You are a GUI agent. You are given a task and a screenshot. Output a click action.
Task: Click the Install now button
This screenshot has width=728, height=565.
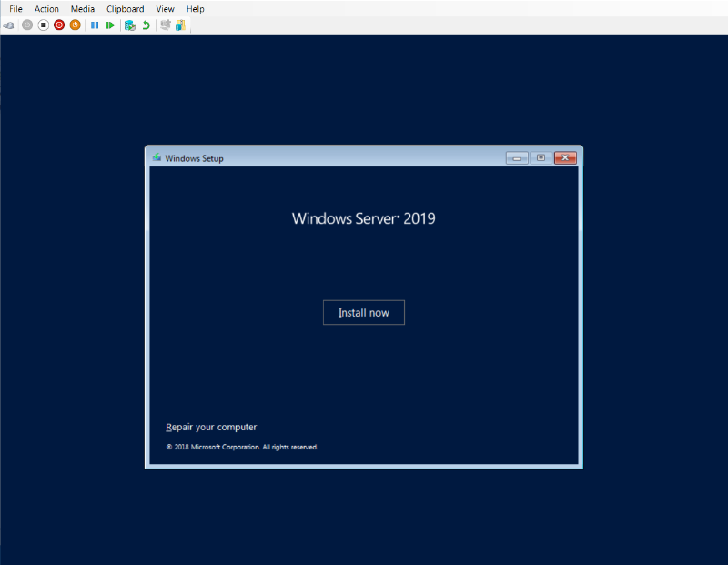(363, 312)
